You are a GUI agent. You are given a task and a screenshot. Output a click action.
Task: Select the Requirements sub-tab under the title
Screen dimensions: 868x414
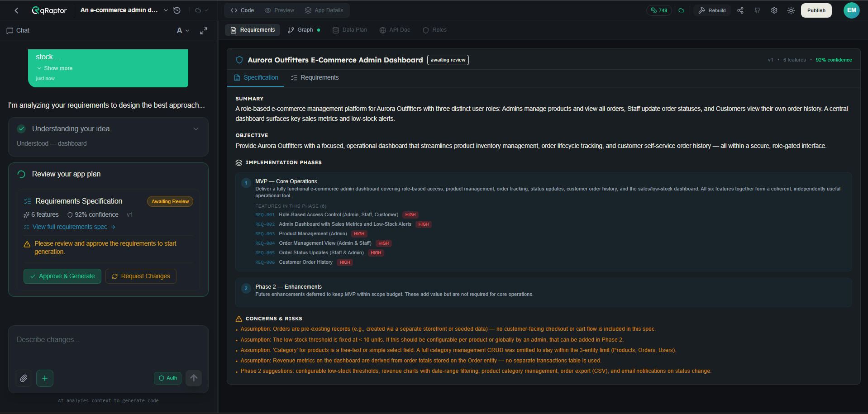click(315, 78)
